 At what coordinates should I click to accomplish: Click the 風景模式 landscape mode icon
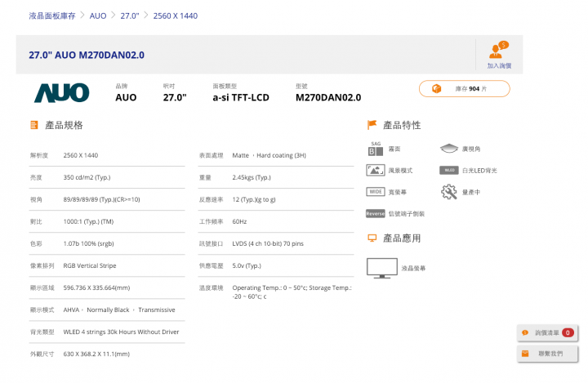(376, 171)
